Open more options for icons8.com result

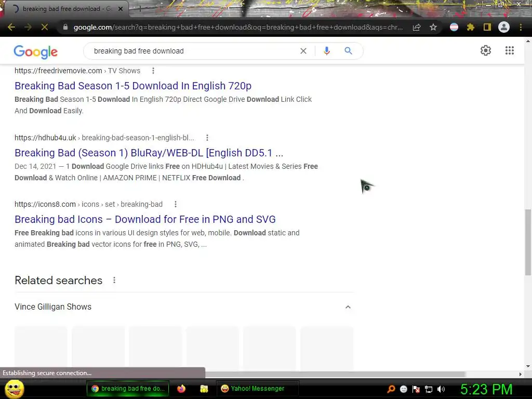pyautogui.click(x=176, y=204)
